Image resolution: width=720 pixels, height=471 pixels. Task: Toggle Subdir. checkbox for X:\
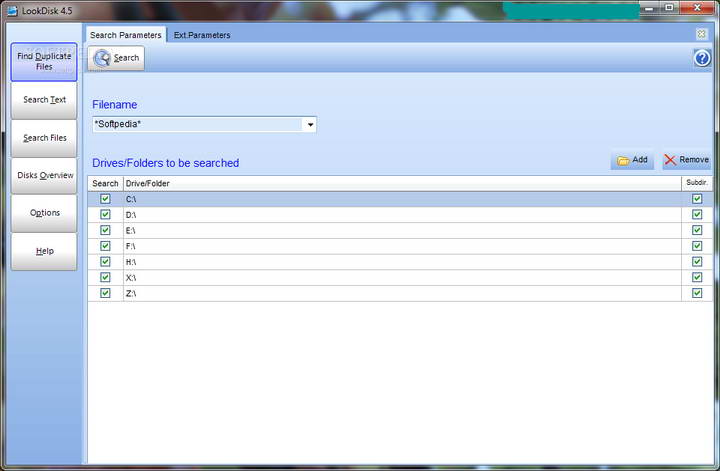click(697, 277)
